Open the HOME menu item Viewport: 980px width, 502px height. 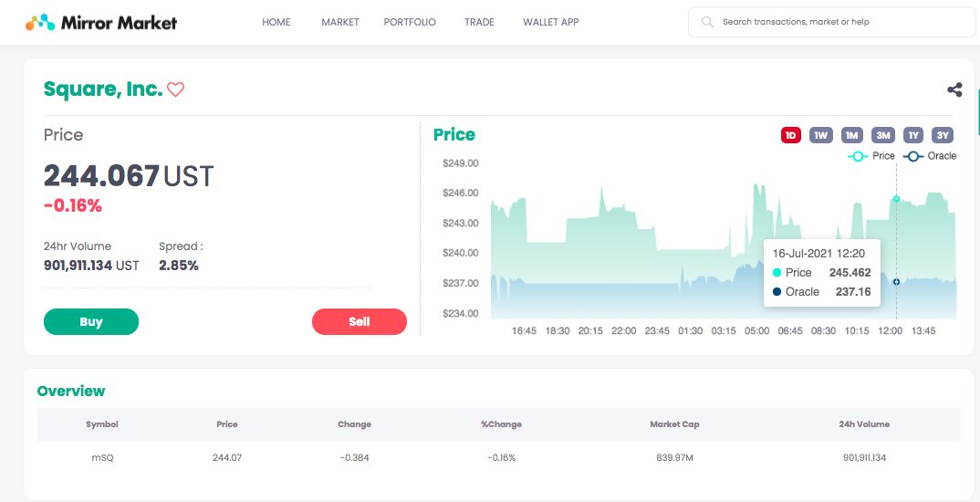point(276,22)
